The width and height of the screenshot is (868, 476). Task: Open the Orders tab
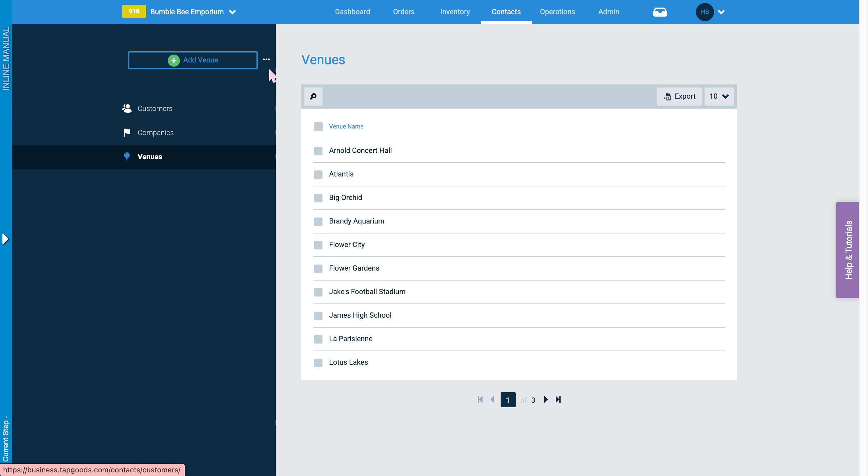click(403, 12)
